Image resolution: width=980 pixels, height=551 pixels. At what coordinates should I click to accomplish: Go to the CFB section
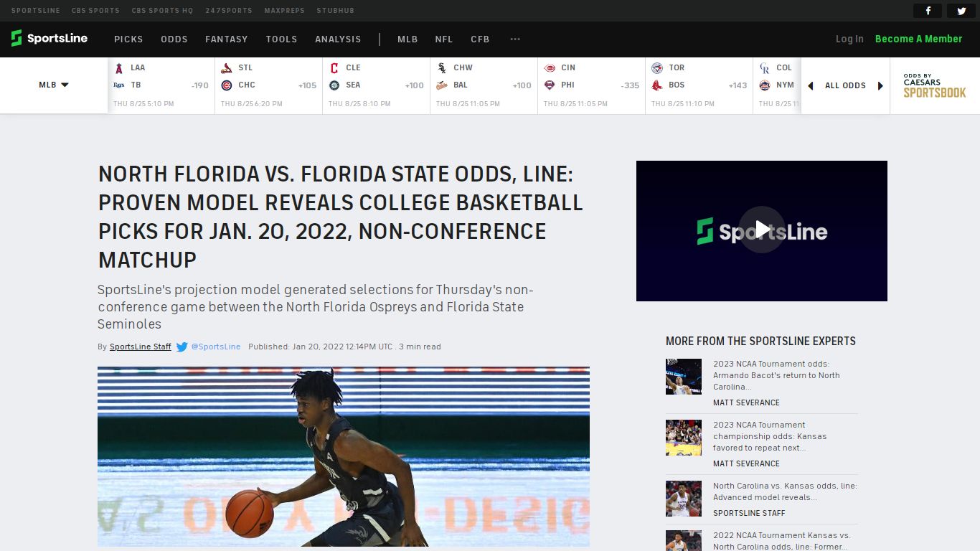click(x=480, y=39)
